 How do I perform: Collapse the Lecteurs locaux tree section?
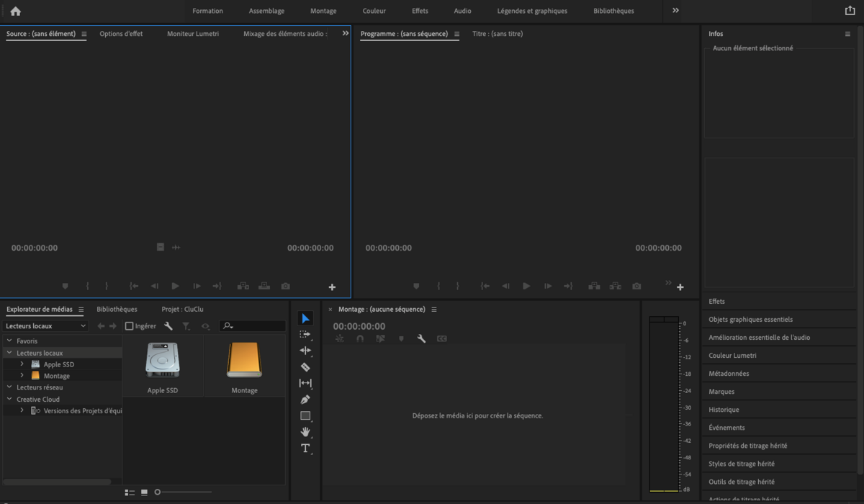tap(9, 353)
